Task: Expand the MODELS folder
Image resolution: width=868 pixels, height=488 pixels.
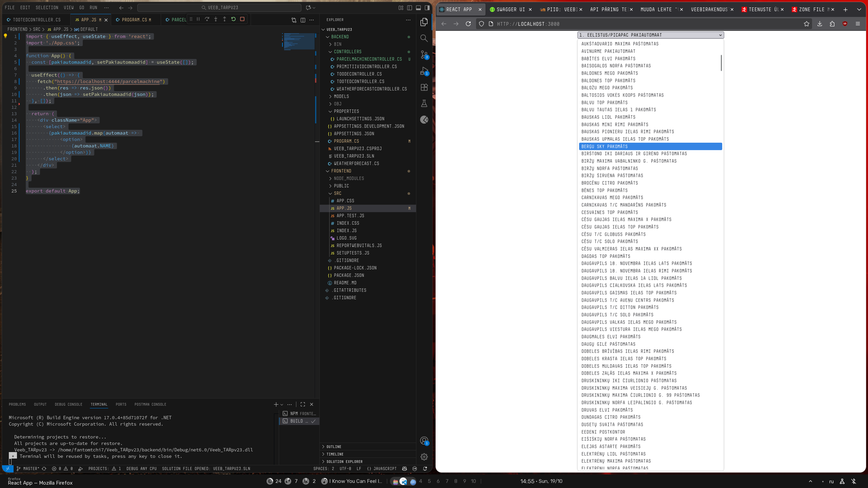Action: pos(341,96)
